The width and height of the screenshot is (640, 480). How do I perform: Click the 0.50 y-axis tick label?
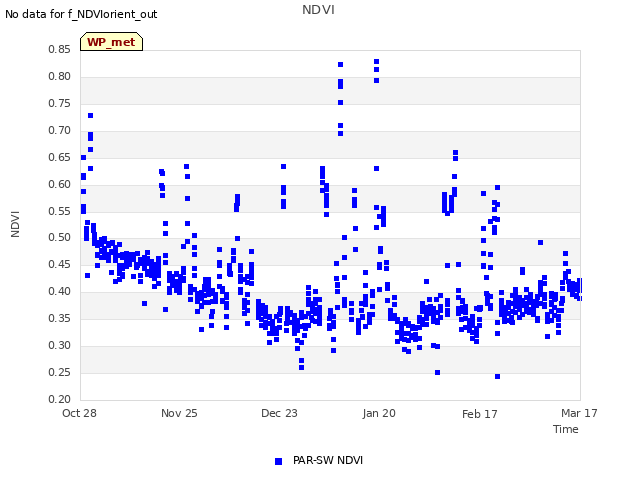click(x=59, y=237)
